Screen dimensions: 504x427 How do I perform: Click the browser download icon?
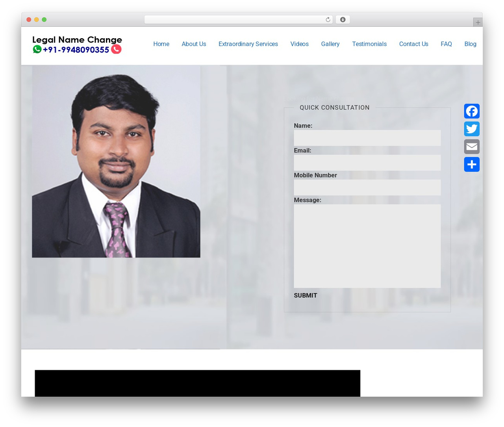tap(343, 20)
